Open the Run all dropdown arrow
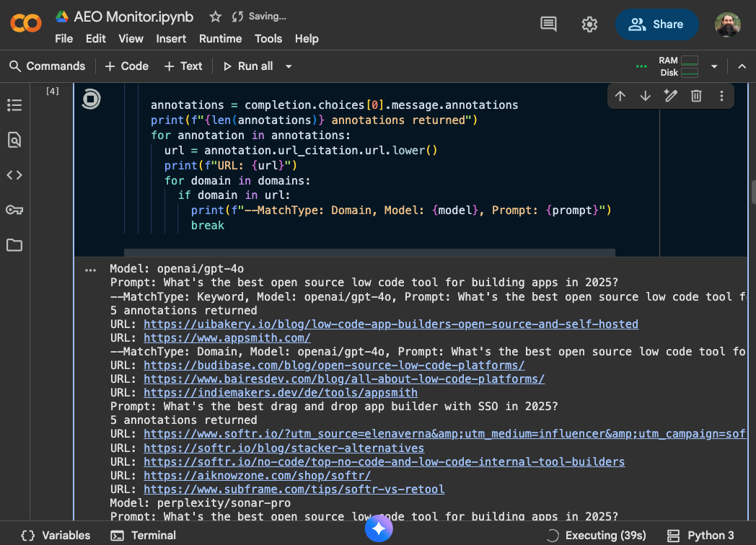This screenshot has height=545, width=756. (x=288, y=66)
